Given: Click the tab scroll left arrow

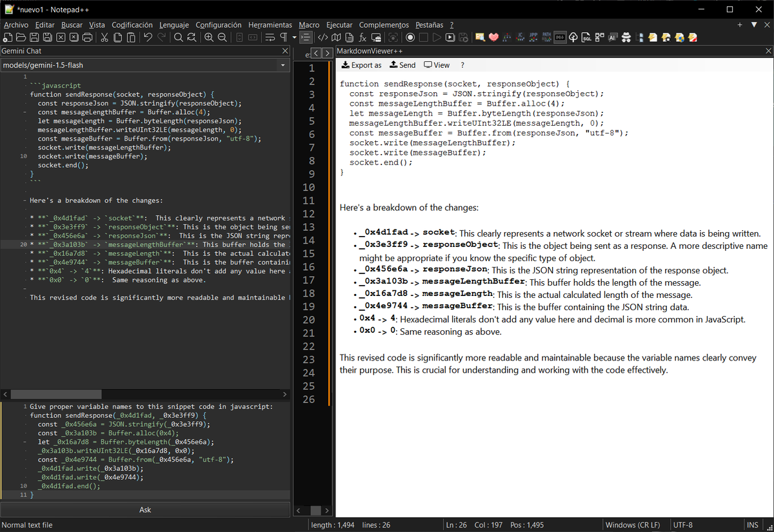Looking at the screenshot, I should [x=317, y=52].
